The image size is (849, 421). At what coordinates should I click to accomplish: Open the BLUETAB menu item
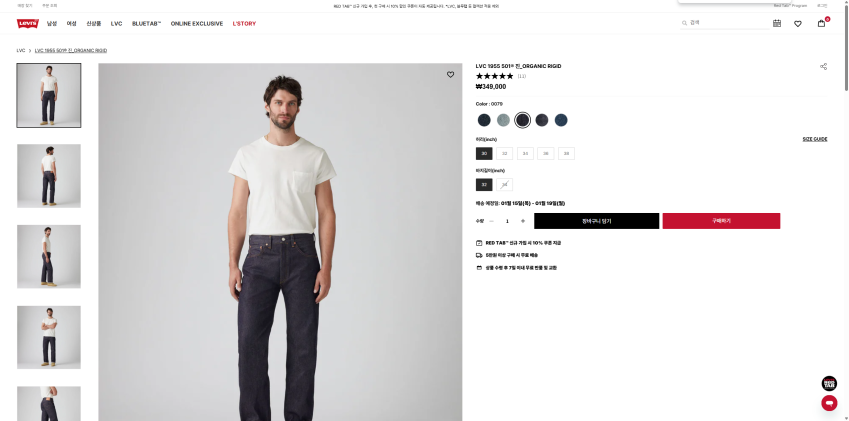click(146, 24)
